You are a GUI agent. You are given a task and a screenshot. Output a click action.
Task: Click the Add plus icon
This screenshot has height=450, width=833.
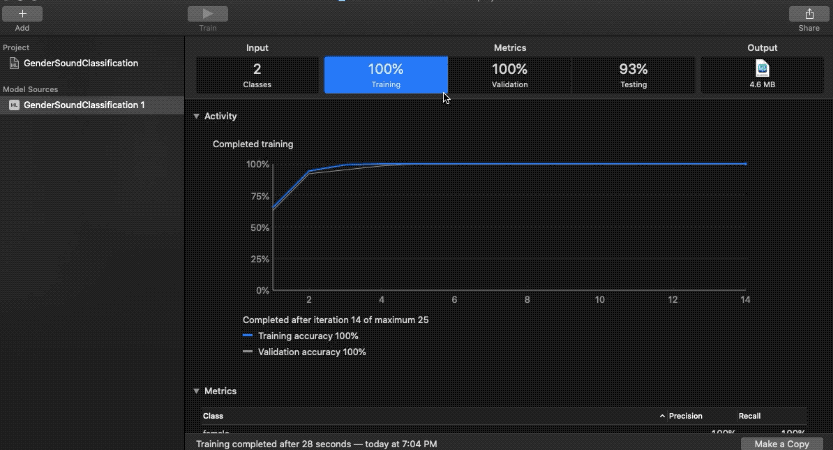(x=22, y=14)
